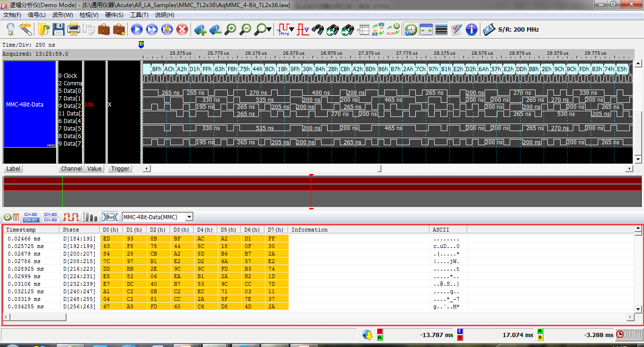Open the 说明(H) menu
This screenshot has height=347, width=644.
coord(164,15)
